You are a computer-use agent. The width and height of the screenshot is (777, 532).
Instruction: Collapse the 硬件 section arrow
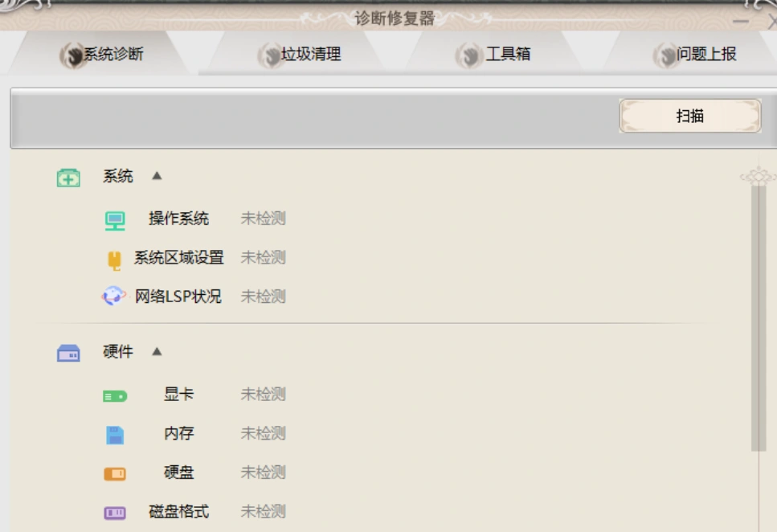click(x=157, y=351)
